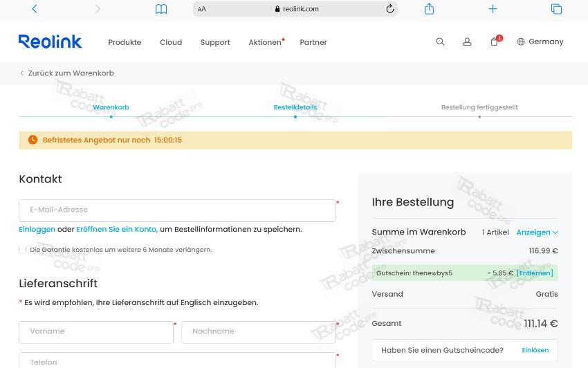This screenshot has height=368, width=588.
Task: Open the Aktionen menu
Action: click(265, 42)
